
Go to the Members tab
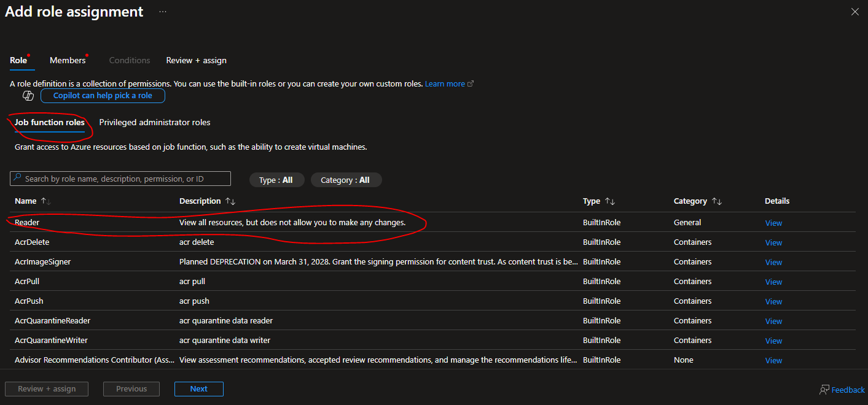pos(68,60)
